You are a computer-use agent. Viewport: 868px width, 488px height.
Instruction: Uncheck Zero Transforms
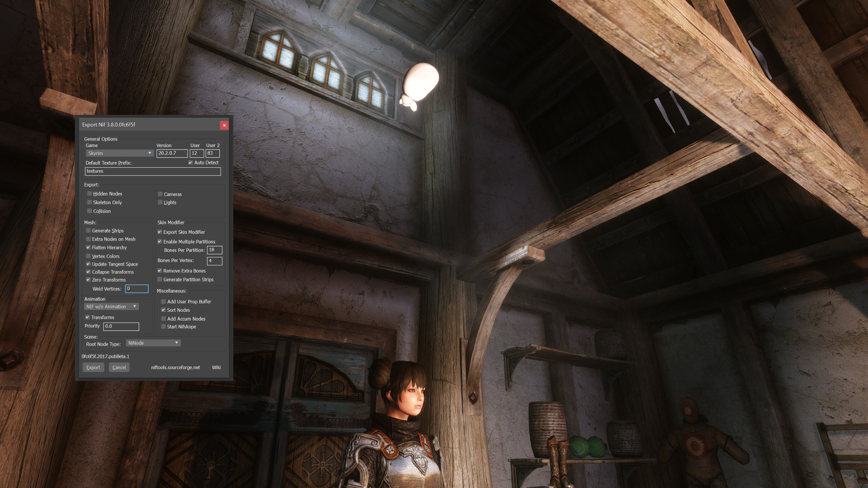click(x=89, y=280)
